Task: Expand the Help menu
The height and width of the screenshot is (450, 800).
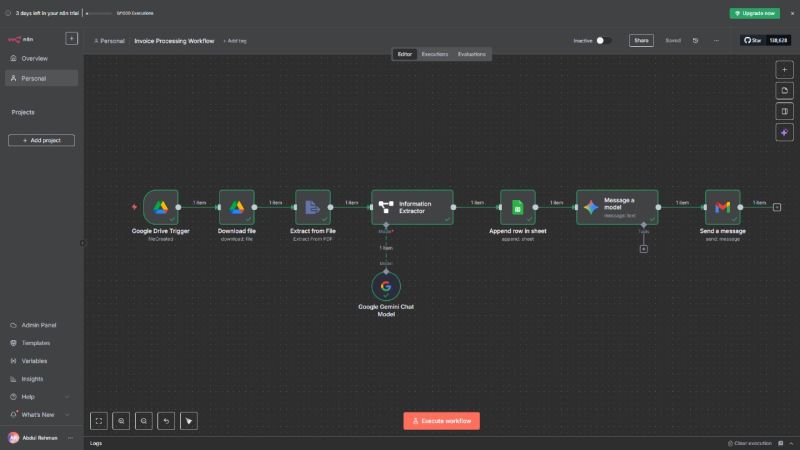Action: (x=42, y=397)
